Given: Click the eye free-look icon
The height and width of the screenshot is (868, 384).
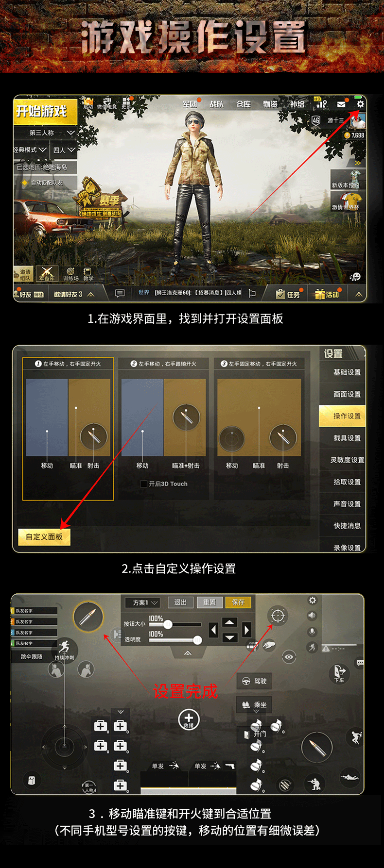Looking at the screenshot, I should (x=289, y=657).
